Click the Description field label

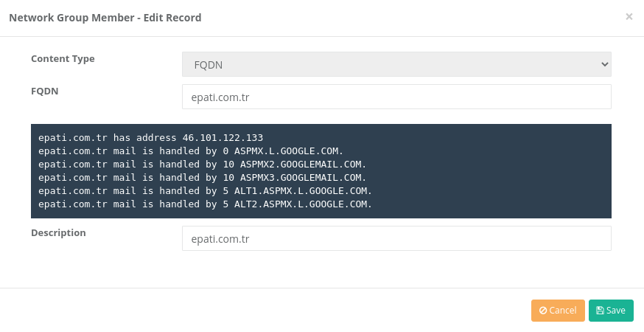(58, 233)
